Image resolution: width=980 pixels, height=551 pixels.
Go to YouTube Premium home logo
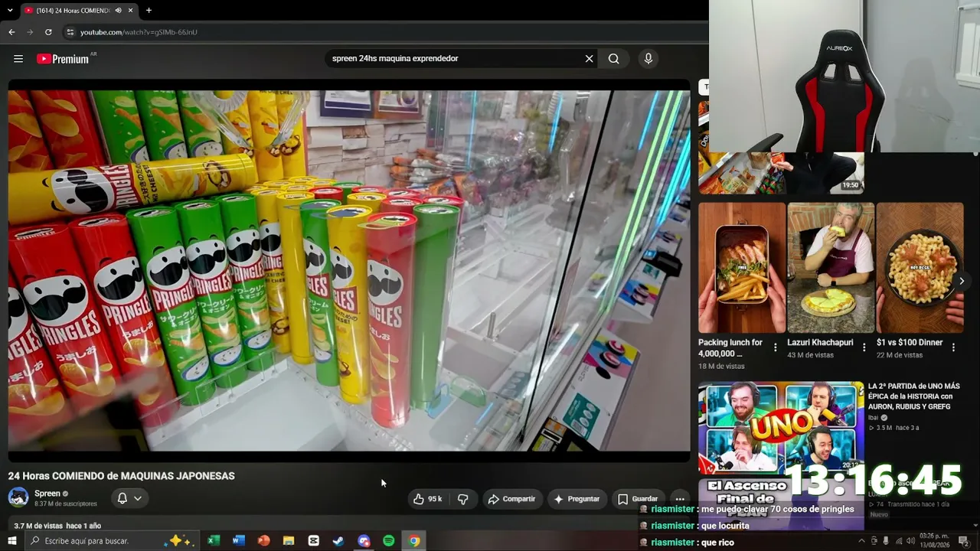63,59
